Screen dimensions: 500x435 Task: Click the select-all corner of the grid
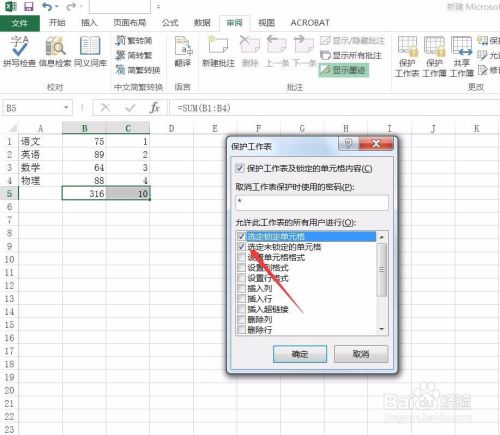tap(12, 128)
